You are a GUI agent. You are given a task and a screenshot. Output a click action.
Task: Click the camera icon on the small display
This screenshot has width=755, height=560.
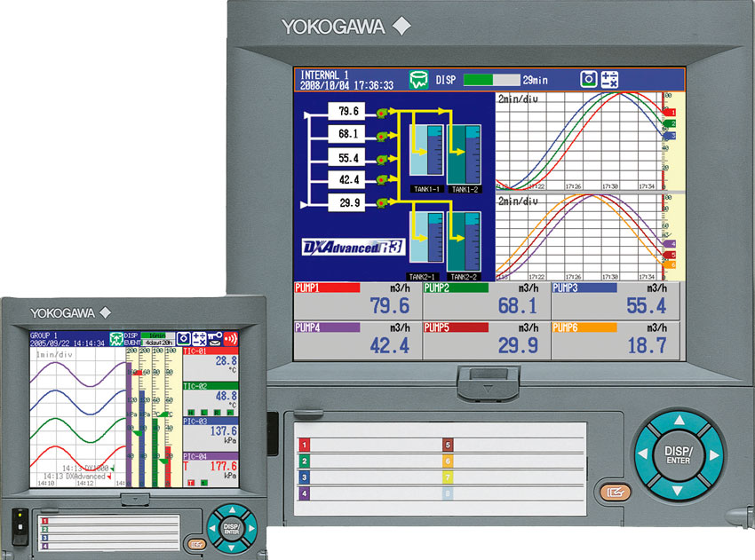pyautogui.click(x=182, y=337)
